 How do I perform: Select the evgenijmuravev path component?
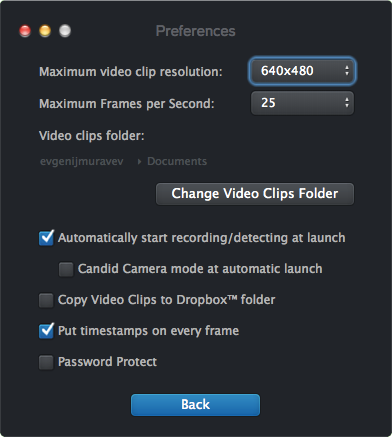coord(82,162)
